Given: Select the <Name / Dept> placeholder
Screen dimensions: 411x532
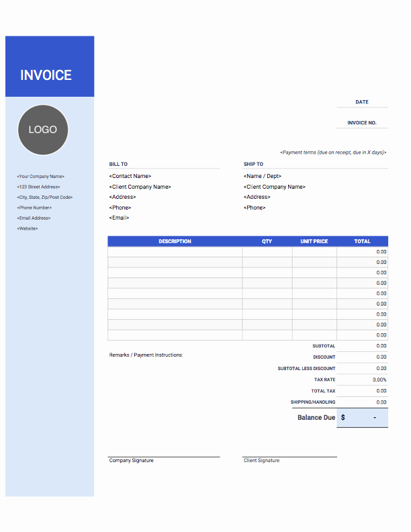Looking at the screenshot, I should 263,176.
